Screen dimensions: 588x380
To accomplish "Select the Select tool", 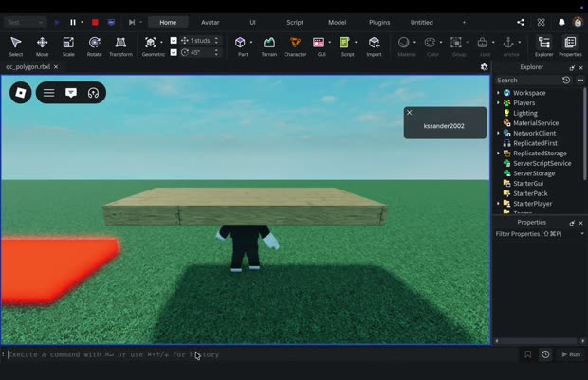I will tap(16, 46).
